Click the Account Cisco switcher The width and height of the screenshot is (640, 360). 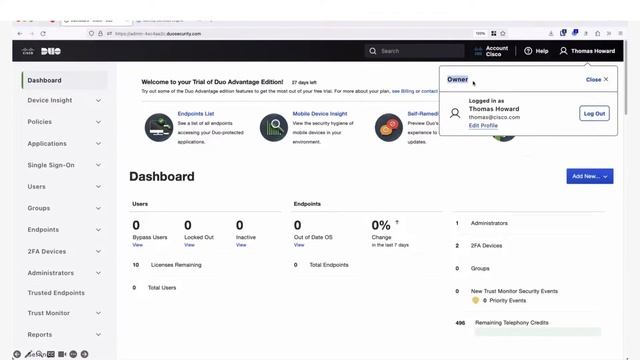[x=491, y=51]
